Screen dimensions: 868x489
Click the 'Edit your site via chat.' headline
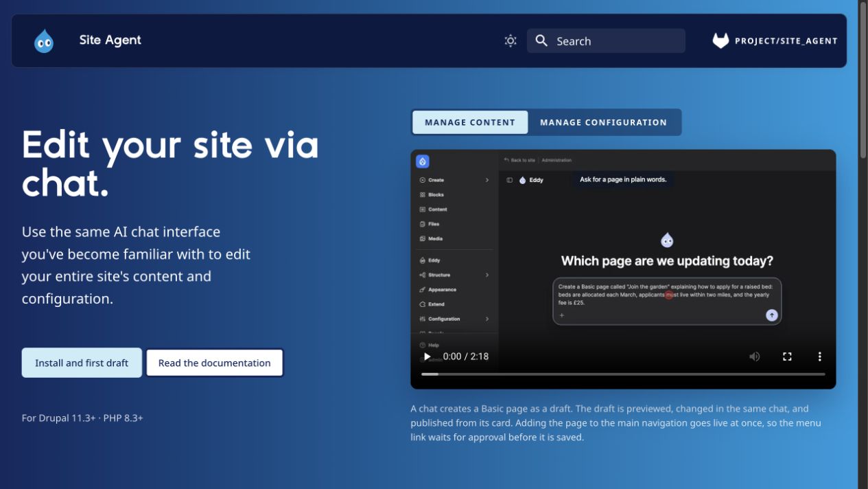pos(170,164)
